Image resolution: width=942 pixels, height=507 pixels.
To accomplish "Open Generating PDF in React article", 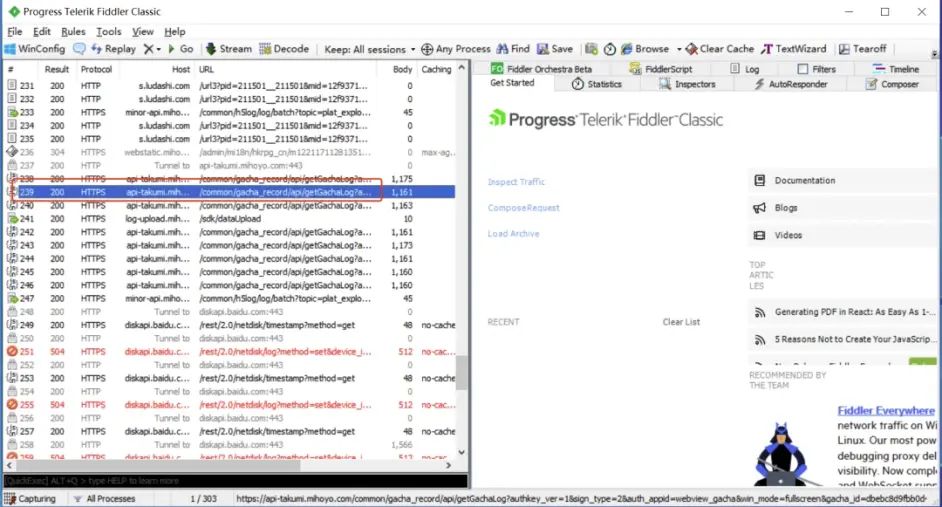I will pos(844,312).
